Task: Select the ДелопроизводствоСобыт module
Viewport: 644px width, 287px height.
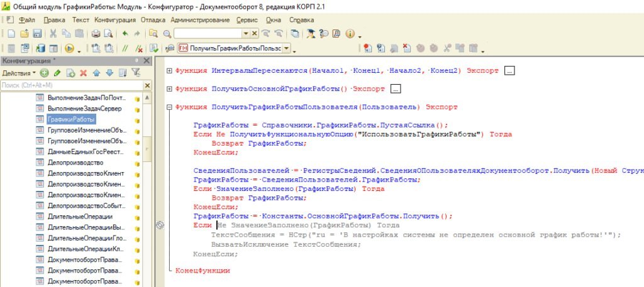Action: (x=87, y=205)
